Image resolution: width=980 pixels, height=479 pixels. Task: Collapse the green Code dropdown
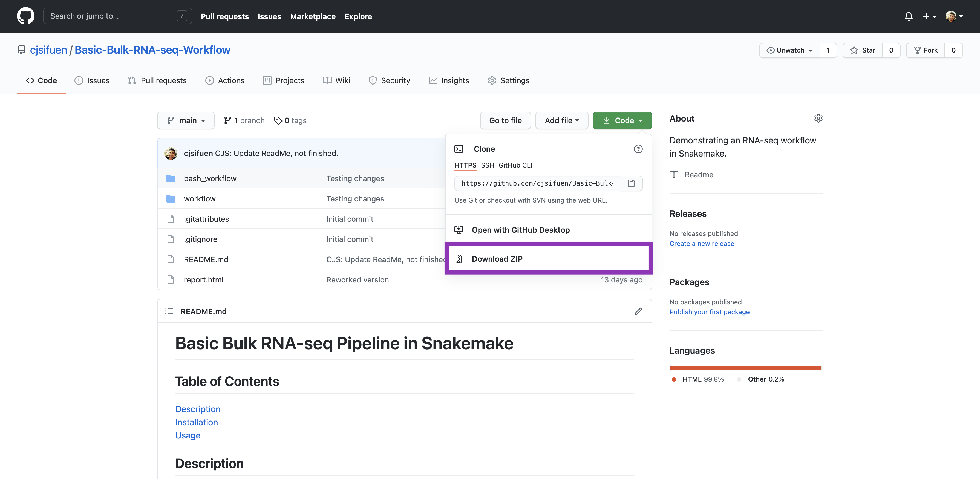[x=622, y=120]
